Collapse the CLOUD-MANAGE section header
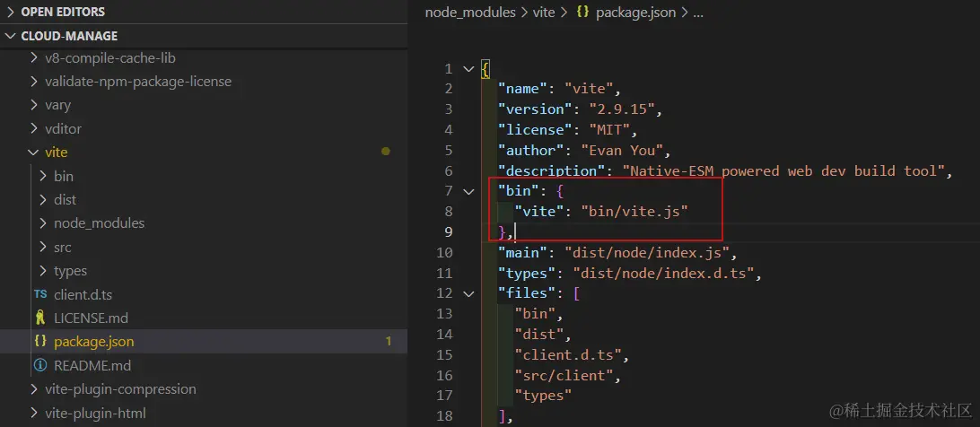 [204, 36]
